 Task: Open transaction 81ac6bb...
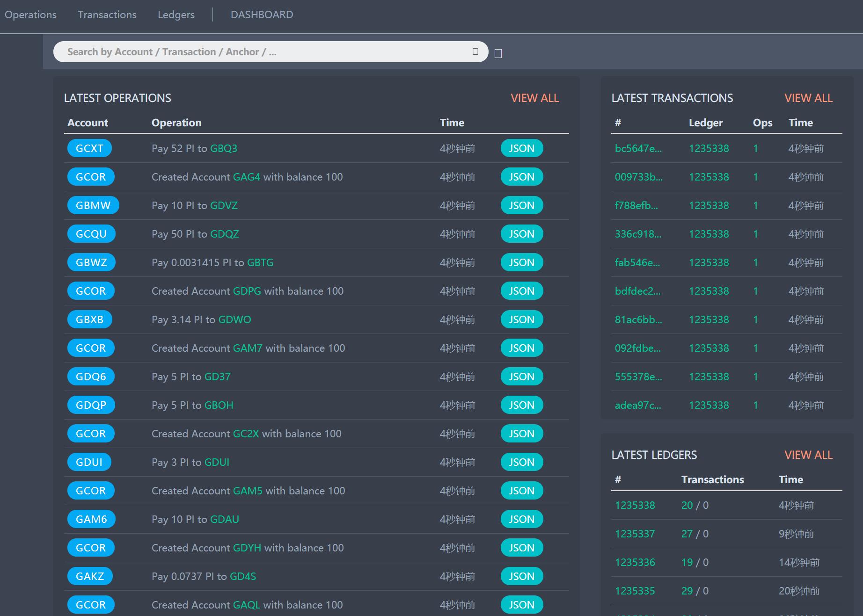coord(638,319)
